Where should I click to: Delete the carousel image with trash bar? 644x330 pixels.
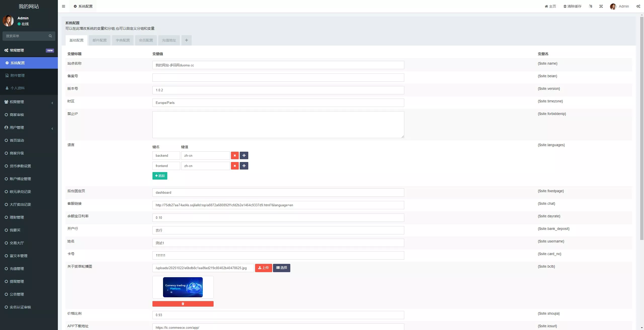[x=183, y=304]
